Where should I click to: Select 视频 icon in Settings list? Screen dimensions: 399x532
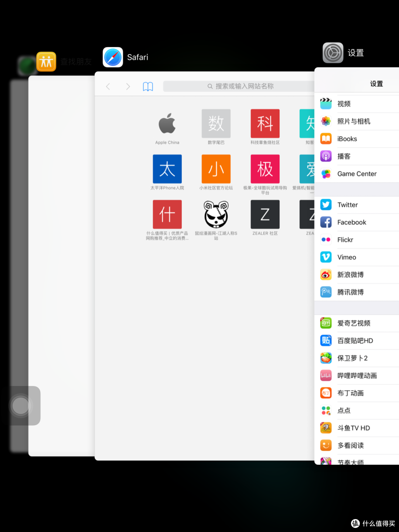point(326,104)
